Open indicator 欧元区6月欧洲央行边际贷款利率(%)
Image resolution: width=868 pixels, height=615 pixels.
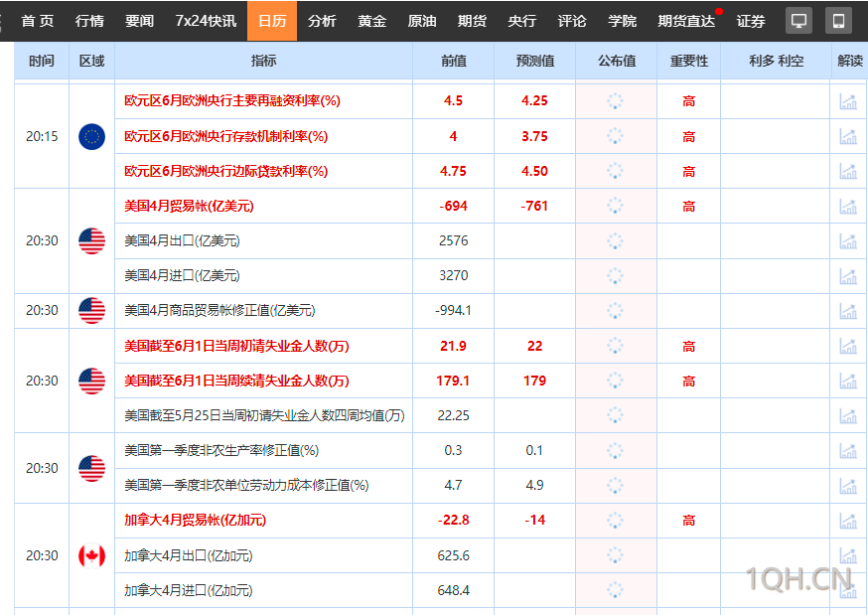[x=225, y=171]
